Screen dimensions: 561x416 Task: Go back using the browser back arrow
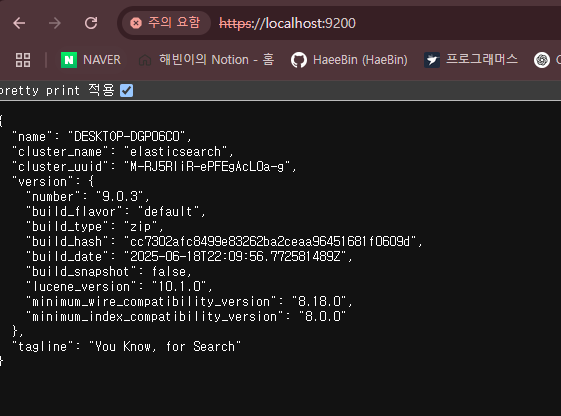19,23
